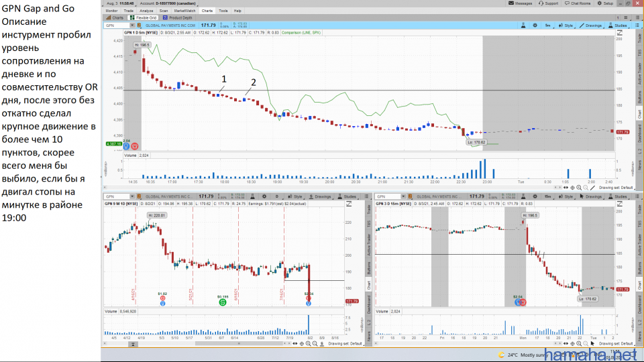The height and width of the screenshot is (362, 644).
Task: Open the Tools tab
Action: tap(223, 11)
